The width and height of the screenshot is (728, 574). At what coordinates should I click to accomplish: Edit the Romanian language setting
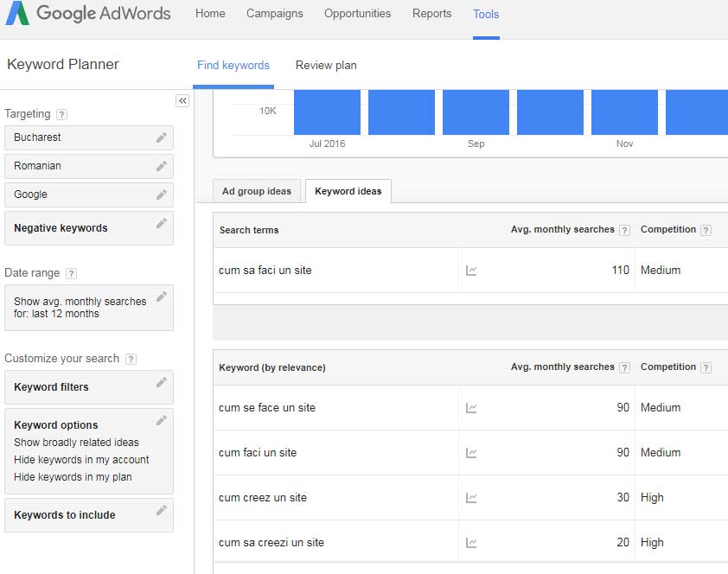161,165
